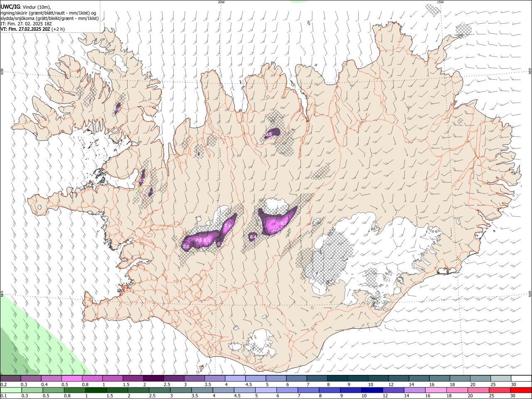This screenshot has width=532, height=399.
Task: Click the rigning/skúrir legend description line
Action: coord(48,13)
